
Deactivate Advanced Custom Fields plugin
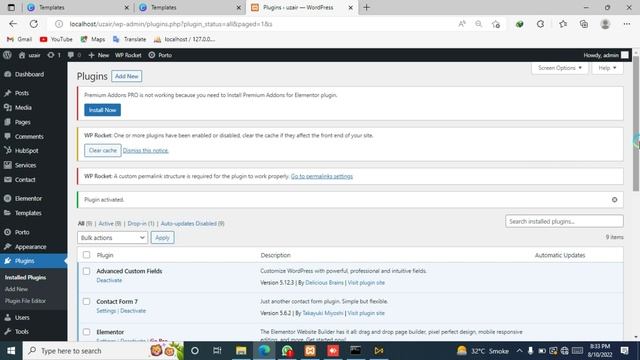[109, 280]
